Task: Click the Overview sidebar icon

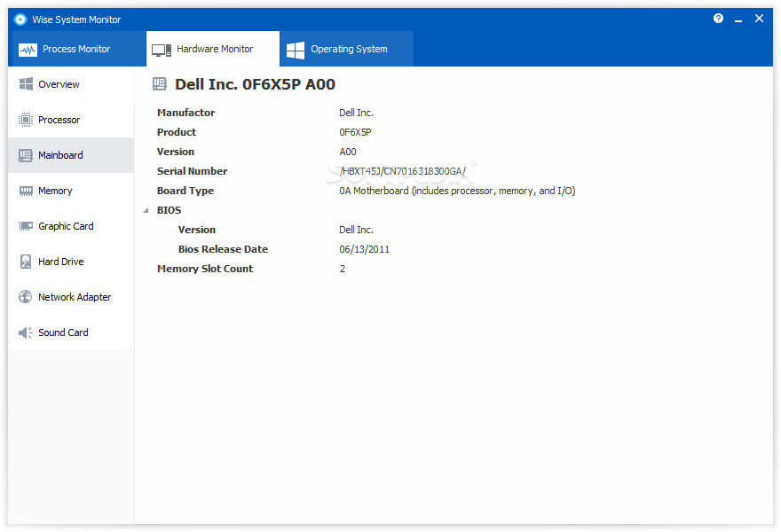Action: coord(26,84)
